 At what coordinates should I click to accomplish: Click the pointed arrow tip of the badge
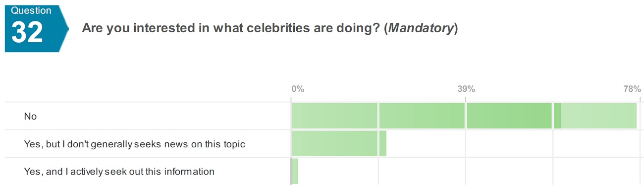tap(64, 28)
